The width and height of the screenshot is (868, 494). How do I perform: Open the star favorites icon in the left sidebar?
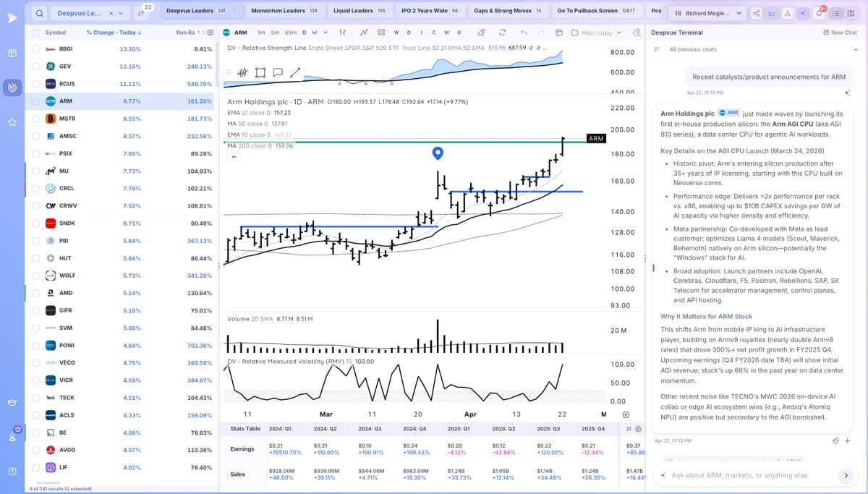(12, 123)
